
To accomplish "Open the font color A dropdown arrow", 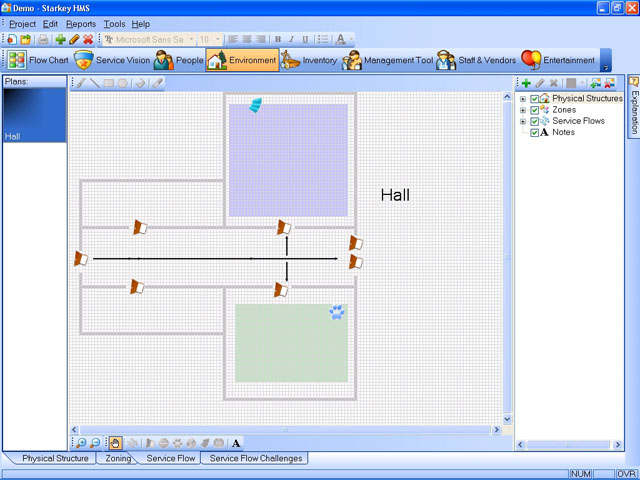I will click(352, 39).
